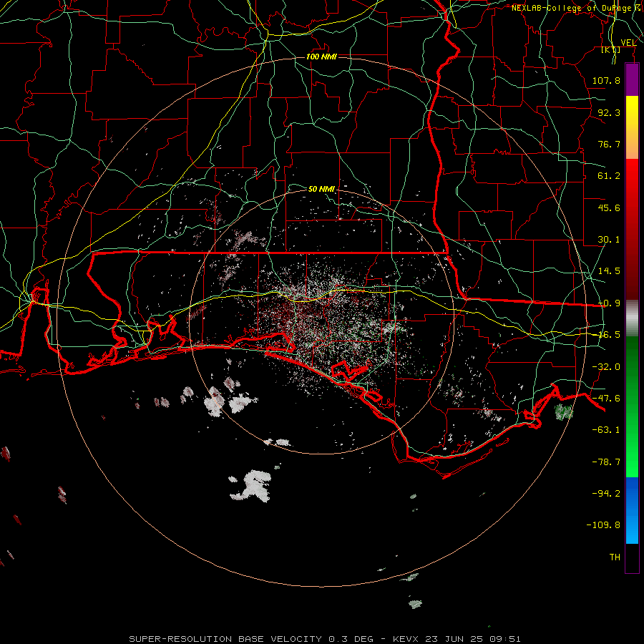The height and width of the screenshot is (644, 644).
Task: Select the -78.7 velocity scale value
Action: click(x=606, y=462)
